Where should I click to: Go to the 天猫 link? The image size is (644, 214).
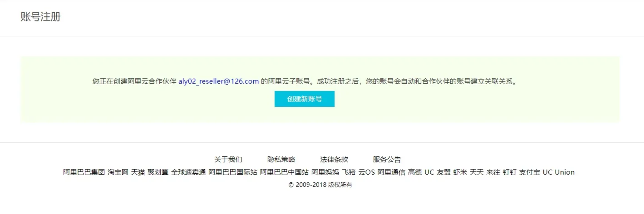pyautogui.click(x=138, y=172)
